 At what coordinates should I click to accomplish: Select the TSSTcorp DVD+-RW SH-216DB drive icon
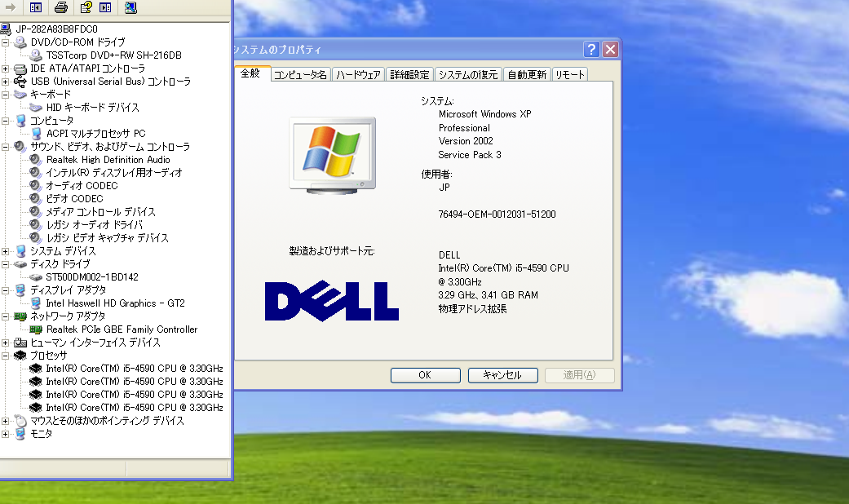pyautogui.click(x=36, y=55)
